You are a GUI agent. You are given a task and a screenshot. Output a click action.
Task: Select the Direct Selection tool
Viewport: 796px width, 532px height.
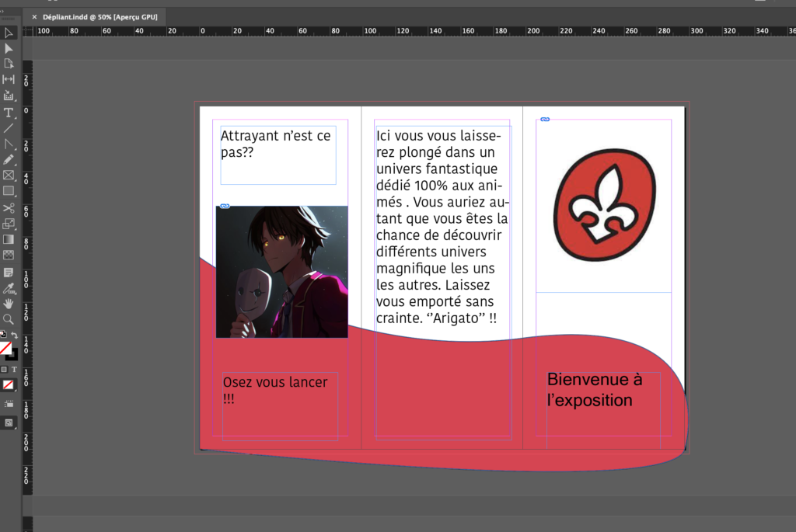pos(9,48)
